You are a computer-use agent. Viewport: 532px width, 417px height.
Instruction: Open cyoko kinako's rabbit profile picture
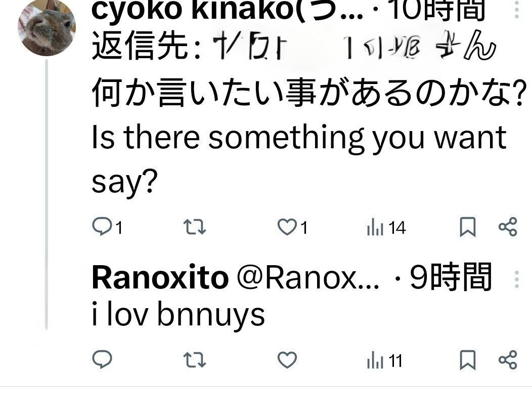point(47,28)
